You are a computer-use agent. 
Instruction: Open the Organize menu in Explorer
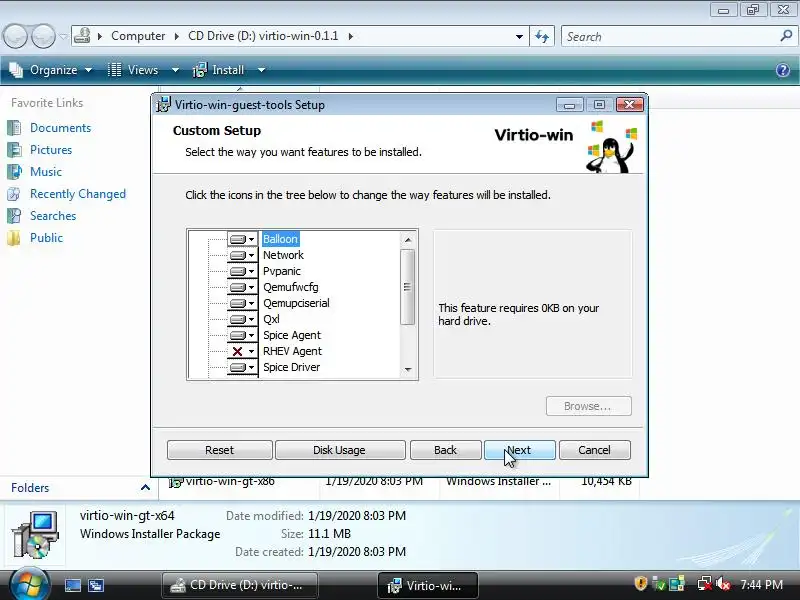pos(51,70)
